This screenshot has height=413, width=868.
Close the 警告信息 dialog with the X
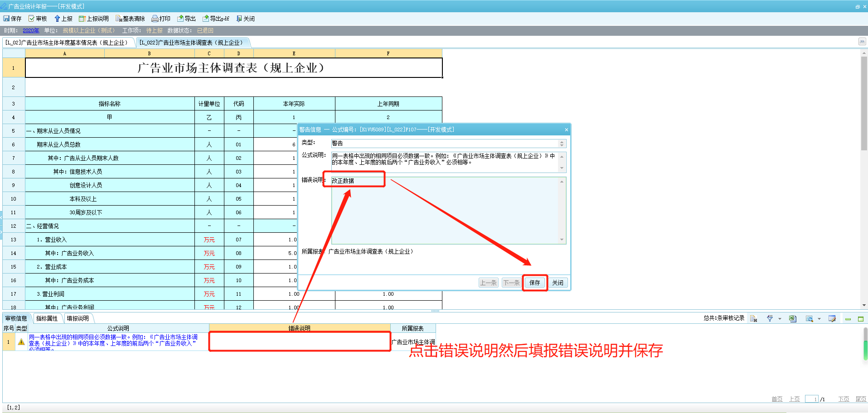point(566,130)
